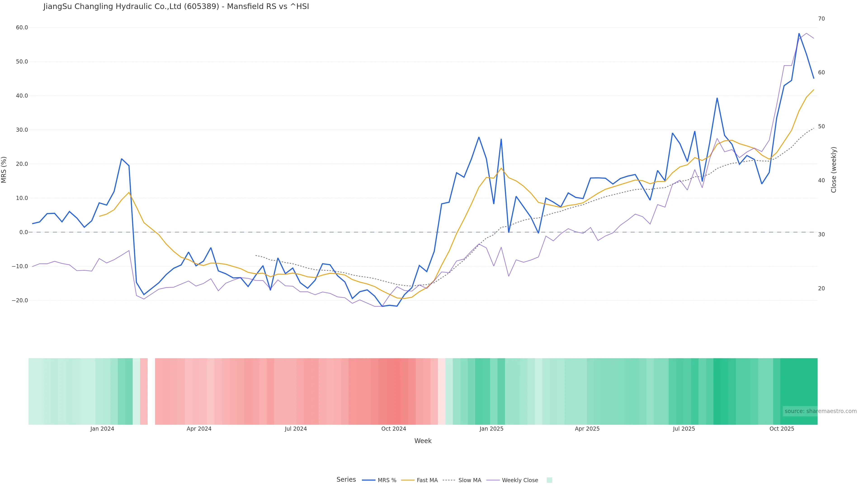Click the 60.0 MRS axis tick
Screen dimensions: 868x488
point(22,28)
